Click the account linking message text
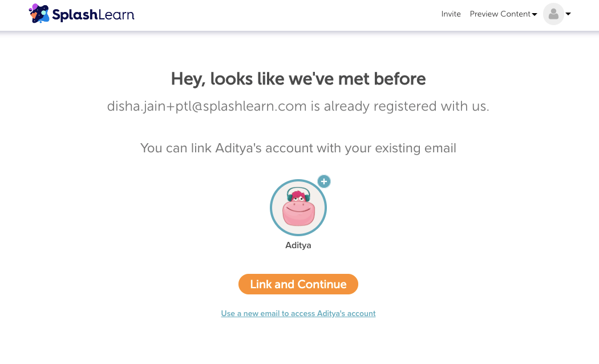 298,148
